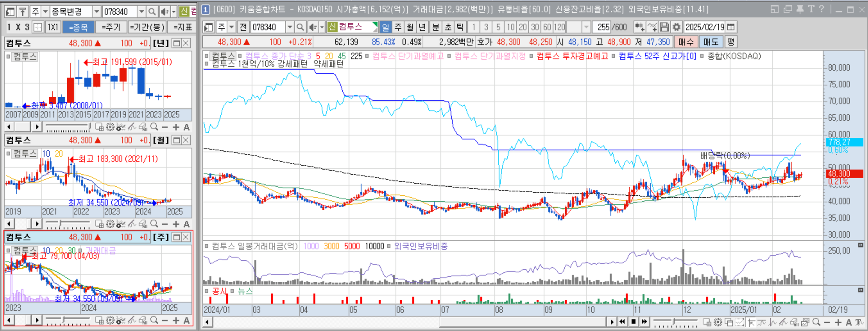Toggle the 컴투스 투자경고예고 indicator checkbox
The height and width of the screenshot is (331, 868).
[x=531, y=56]
